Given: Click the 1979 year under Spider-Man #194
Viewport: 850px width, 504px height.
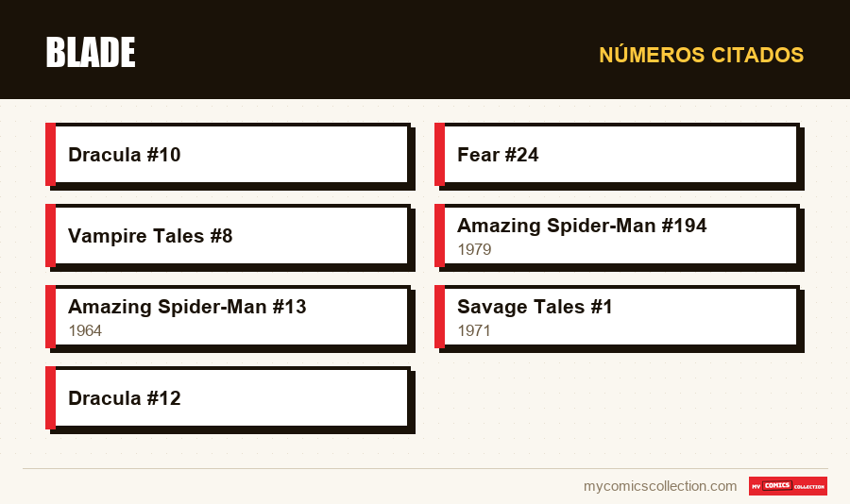Looking at the screenshot, I should (474, 249).
